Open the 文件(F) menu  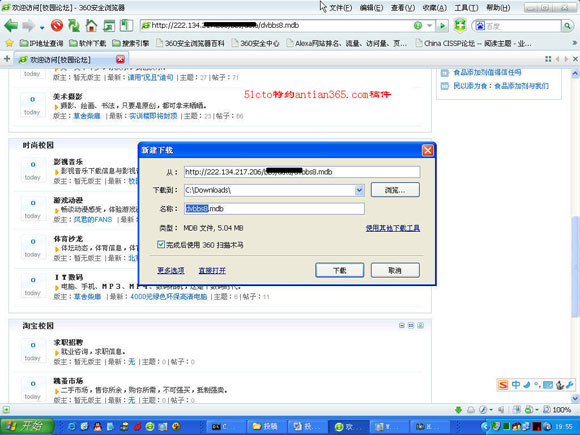point(340,7)
